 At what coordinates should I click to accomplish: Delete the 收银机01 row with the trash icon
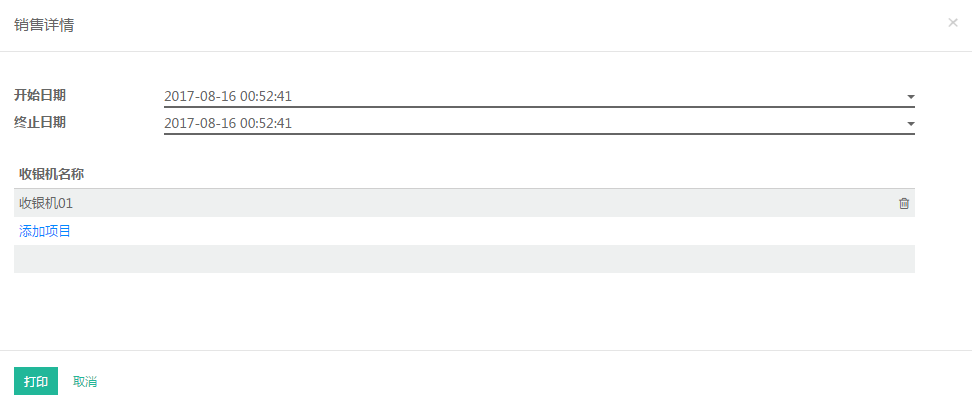904,203
